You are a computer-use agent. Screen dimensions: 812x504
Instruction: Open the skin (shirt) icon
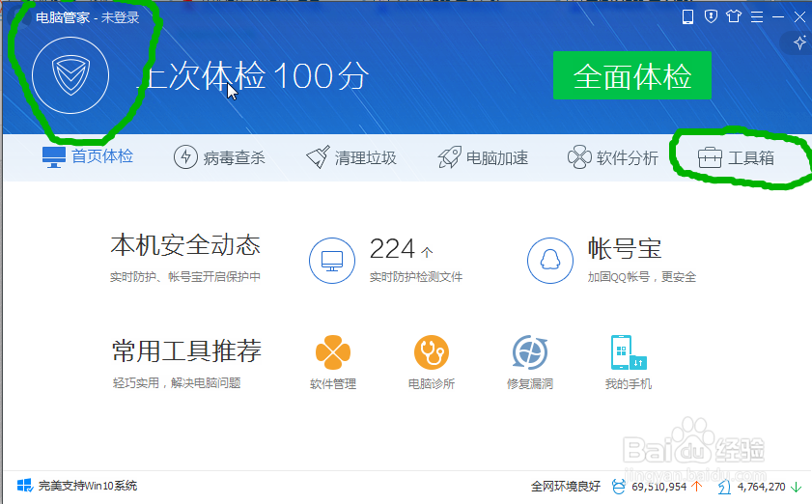click(734, 16)
